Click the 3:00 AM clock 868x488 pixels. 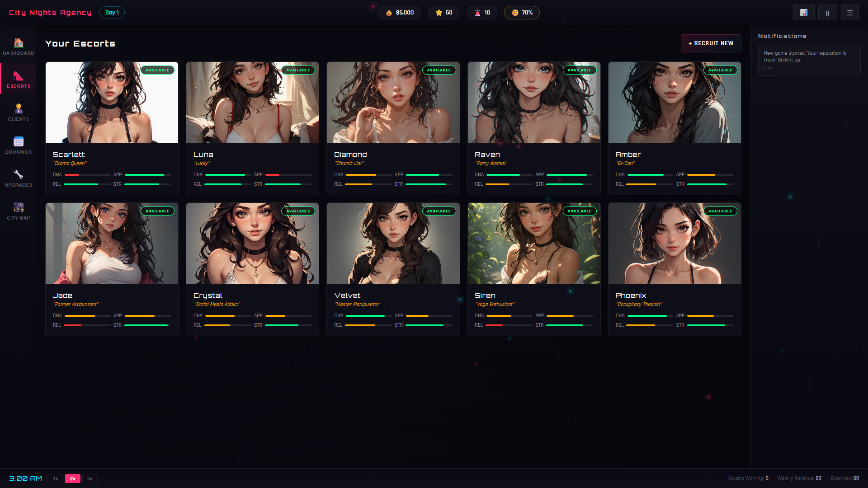point(25,479)
